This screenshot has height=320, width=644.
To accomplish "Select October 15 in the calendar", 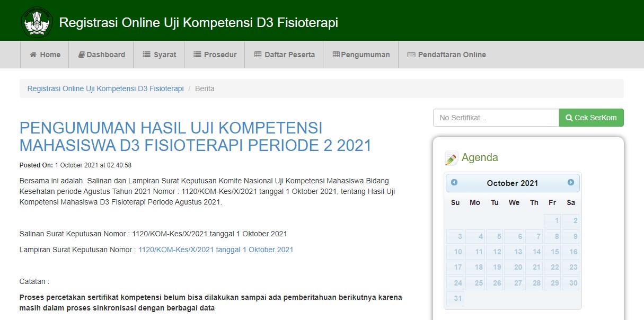I will (552, 252).
